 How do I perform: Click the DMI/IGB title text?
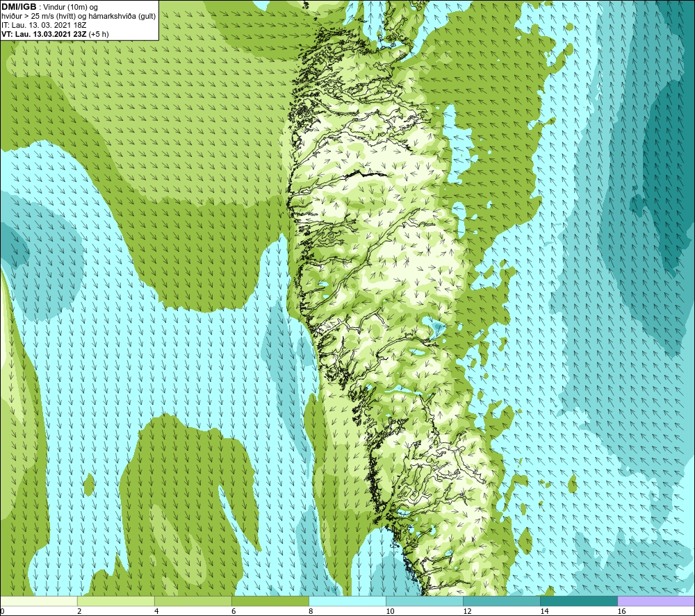[19, 7]
